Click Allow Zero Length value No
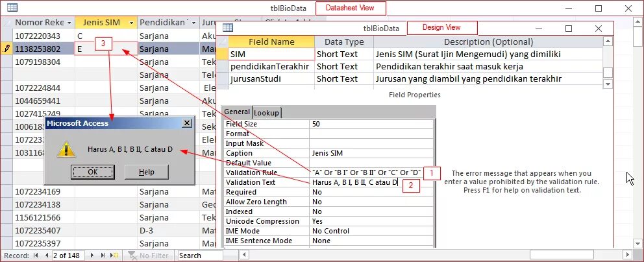 (371, 202)
